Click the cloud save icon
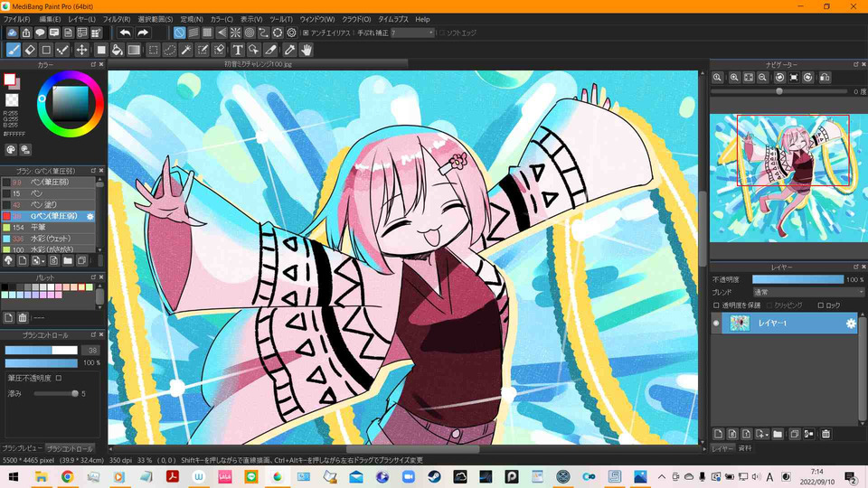Viewport: 868px width, 488px height. pos(12,33)
